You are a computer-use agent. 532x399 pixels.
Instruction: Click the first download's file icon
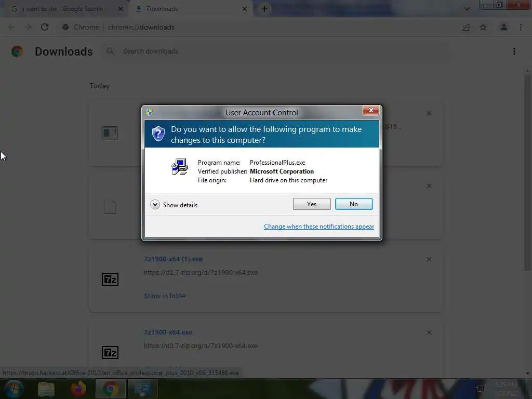pyautogui.click(x=110, y=132)
